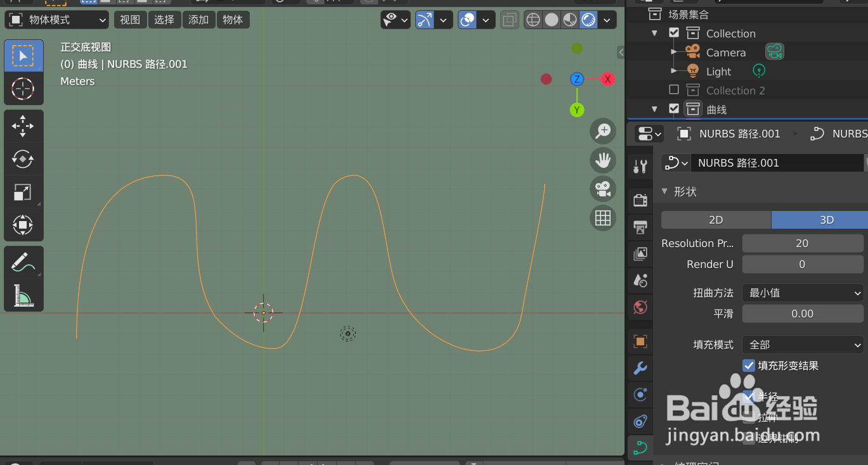868x465 pixels.
Task: Open the 视图 menu
Action: pos(130,20)
